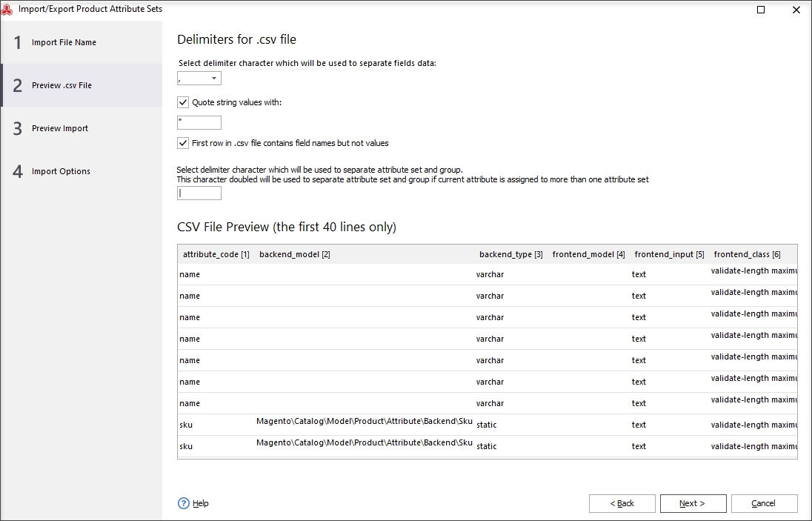
Task: Click the Help question mark icon
Action: (183, 503)
